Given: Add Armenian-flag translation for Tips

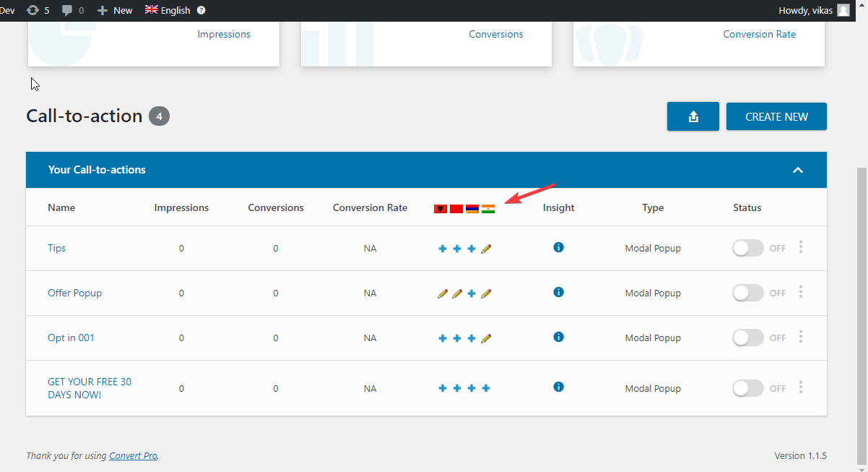Looking at the screenshot, I should [x=472, y=249].
